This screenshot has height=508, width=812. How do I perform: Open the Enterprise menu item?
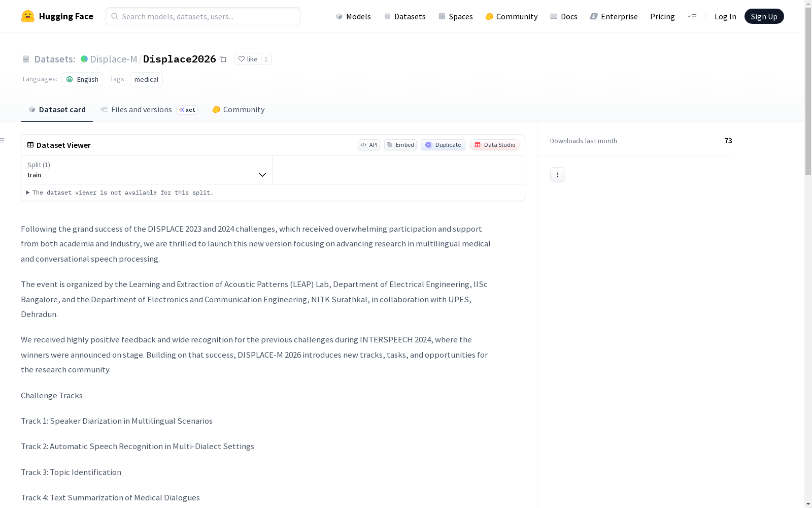point(614,16)
